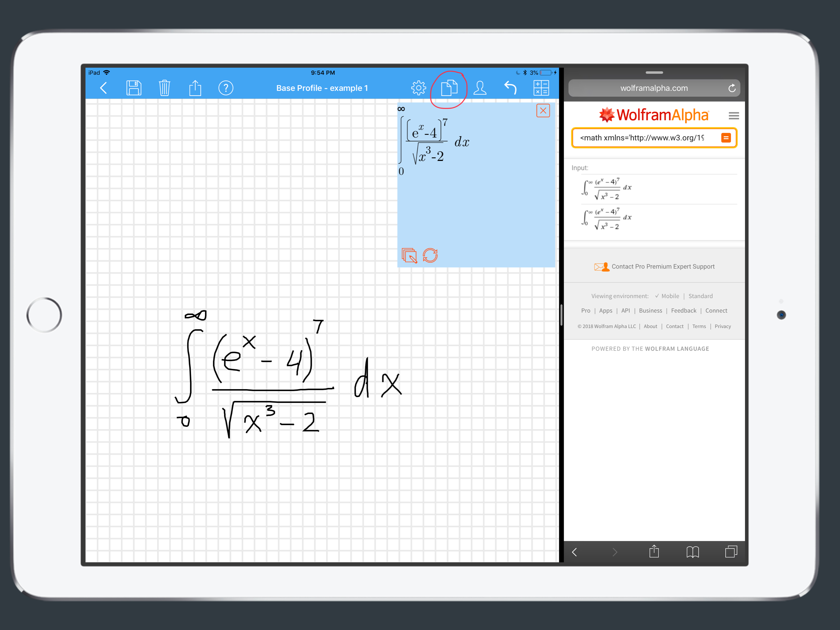Close the blue recognized-formula panel
The width and height of the screenshot is (840, 630).
543,110
